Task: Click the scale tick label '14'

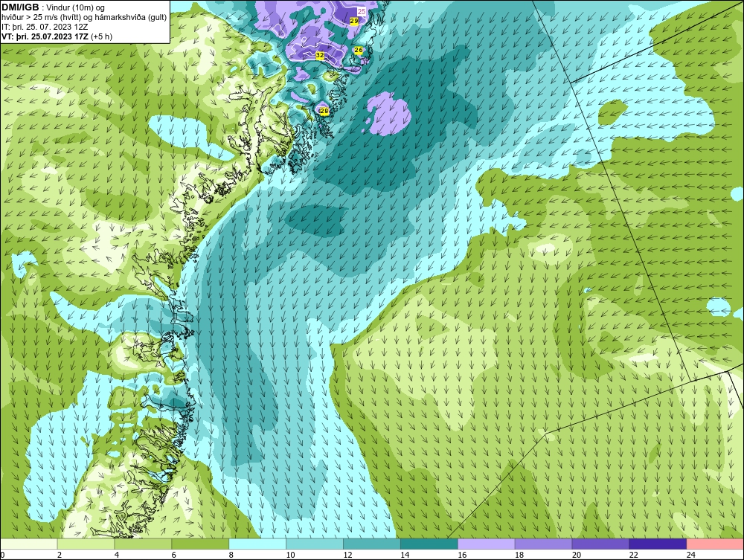Action: 405,555
